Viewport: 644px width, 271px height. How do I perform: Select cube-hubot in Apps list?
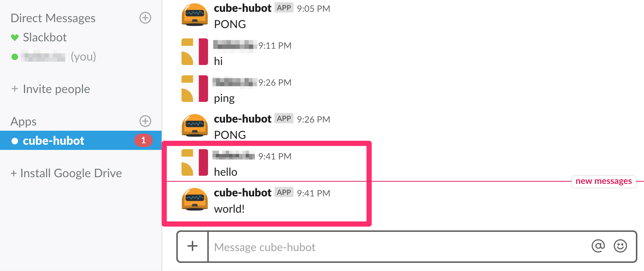click(53, 141)
